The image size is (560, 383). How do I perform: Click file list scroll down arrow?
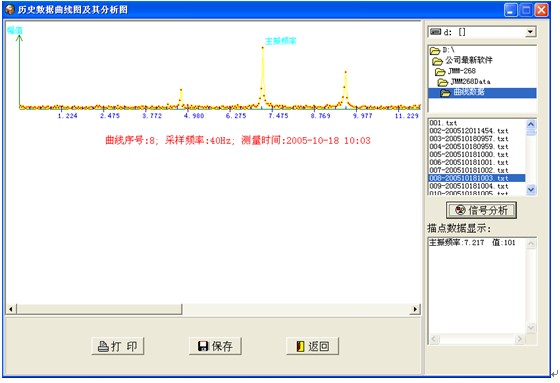tap(531, 190)
